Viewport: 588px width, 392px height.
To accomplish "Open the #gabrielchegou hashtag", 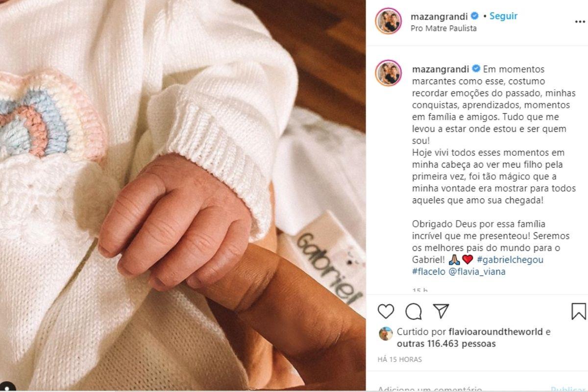I will pos(510,260).
